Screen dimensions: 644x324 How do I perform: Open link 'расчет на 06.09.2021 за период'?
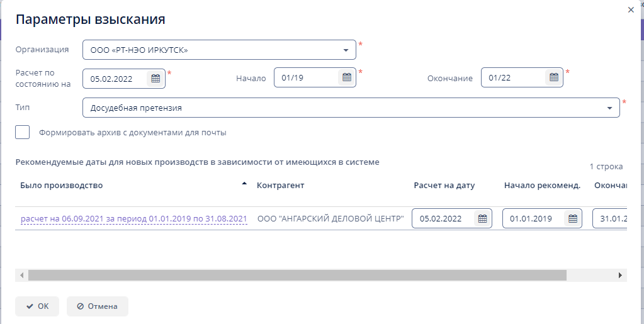(x=133, y=219)
